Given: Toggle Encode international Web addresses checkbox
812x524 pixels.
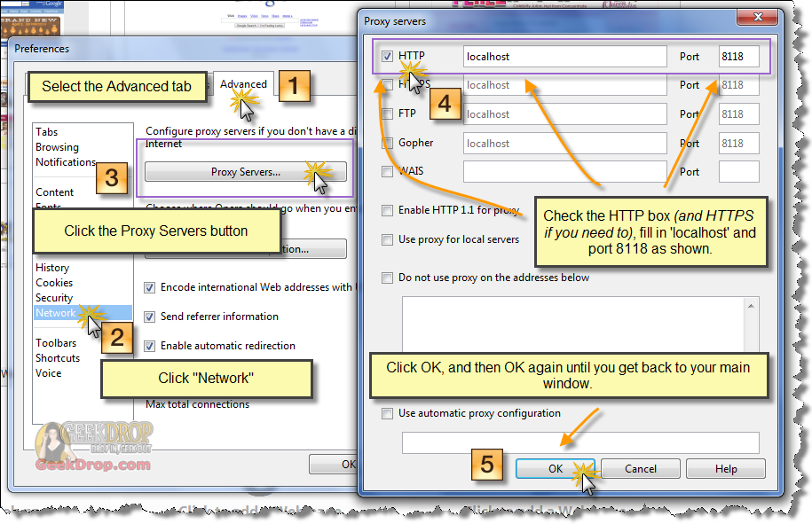Looking at the screenshot, I should pyautogui.click(x=150, y=287).
